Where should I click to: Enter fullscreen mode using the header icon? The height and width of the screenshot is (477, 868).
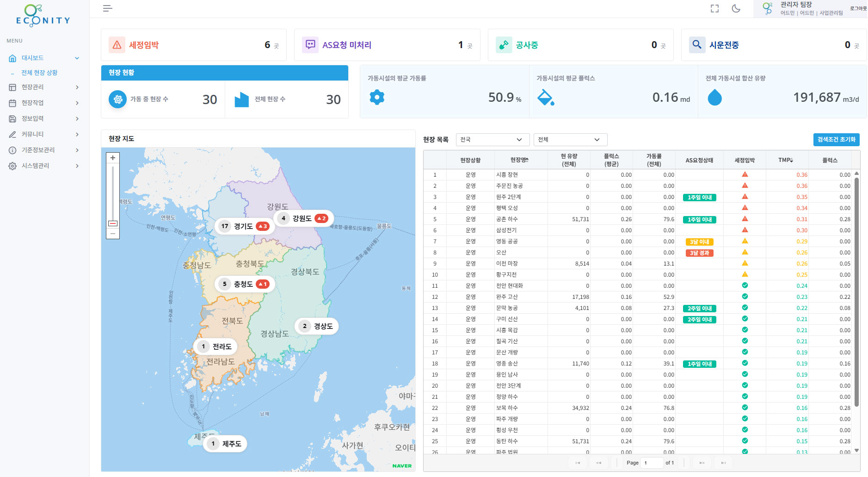pyautogui.click(x=714, y=8)
